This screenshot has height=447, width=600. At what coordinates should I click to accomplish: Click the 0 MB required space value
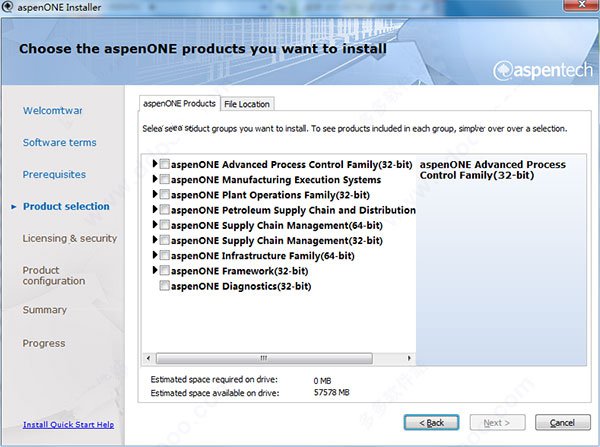[322, 381]
